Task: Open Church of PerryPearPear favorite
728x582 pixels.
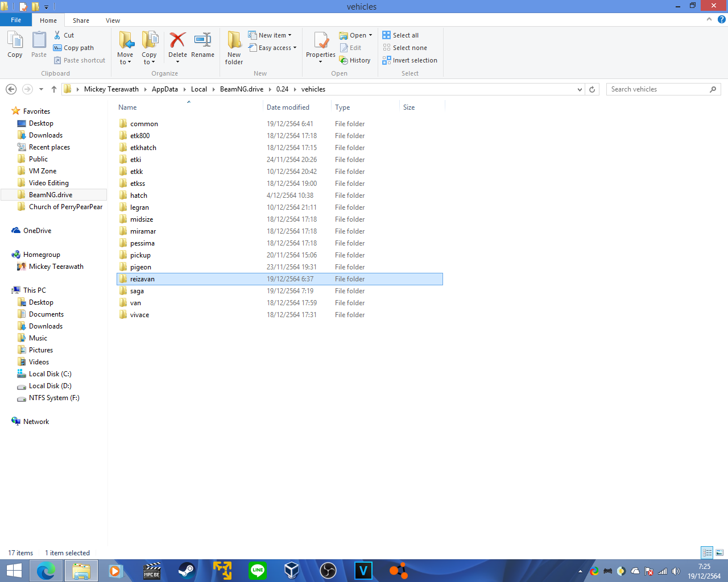Action: (65, 207)
